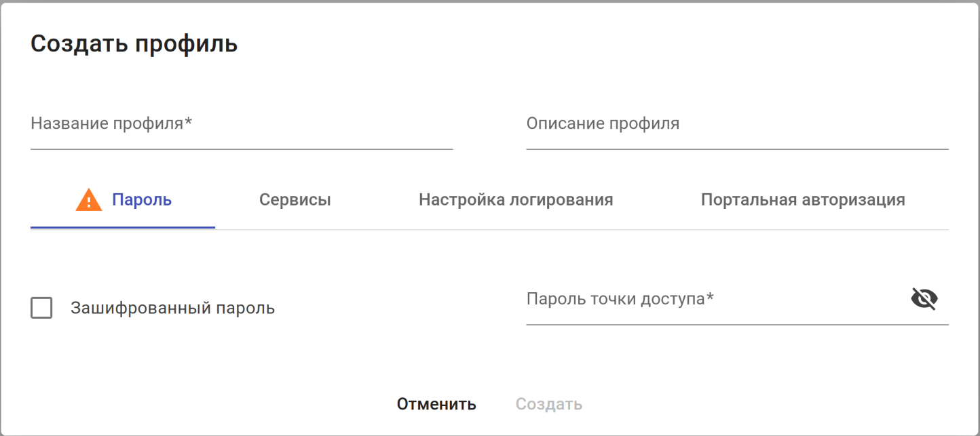Open the Настройка логирования tab
Screen dimensions: 980x436
coord(516,200)
